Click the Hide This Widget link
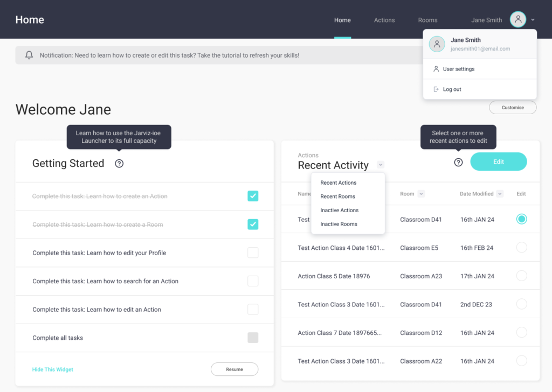The width and height of the screenshot is (552, 392). pyautogui.click(x=53, y=369)
